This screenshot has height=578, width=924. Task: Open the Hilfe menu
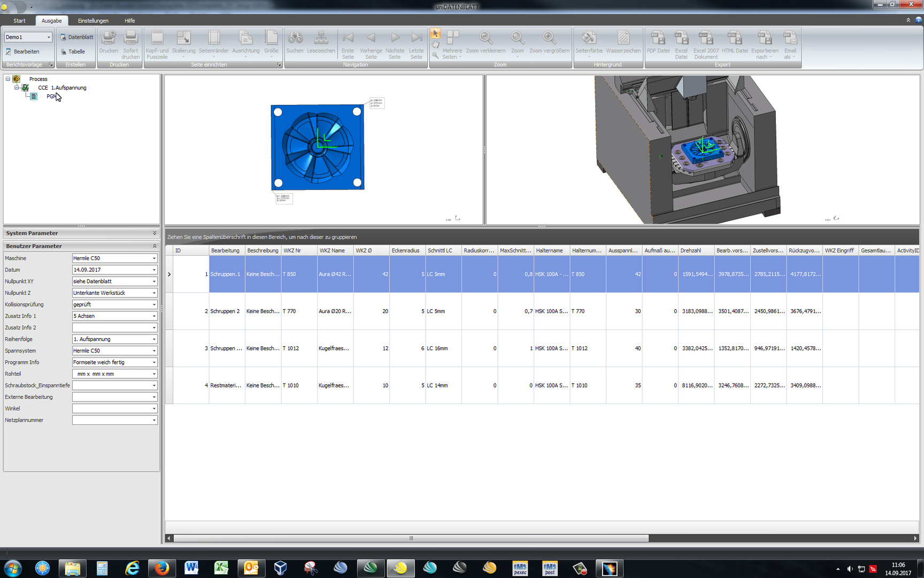pyautogui.click(x=129, y=20)
